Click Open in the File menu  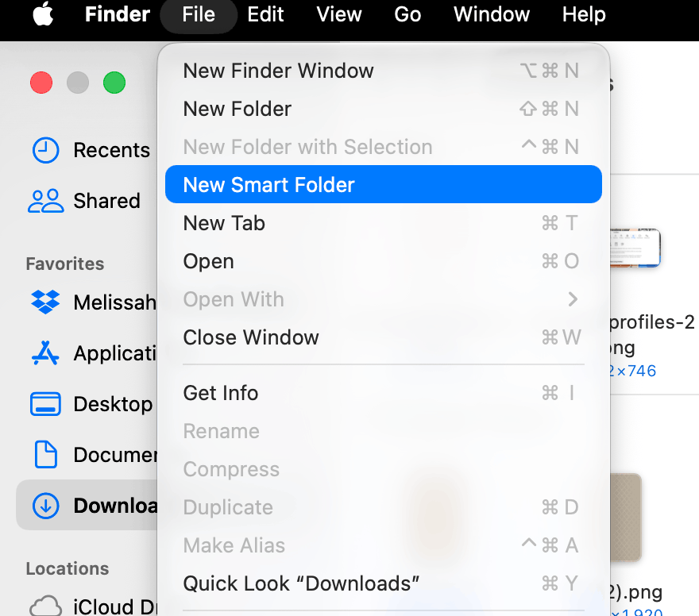click(384, 261)
